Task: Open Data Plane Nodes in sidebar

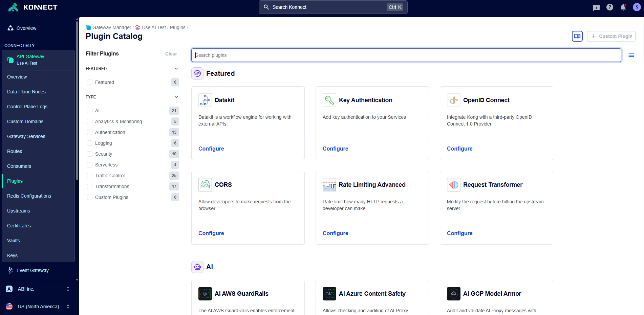Action: [26, 92]
